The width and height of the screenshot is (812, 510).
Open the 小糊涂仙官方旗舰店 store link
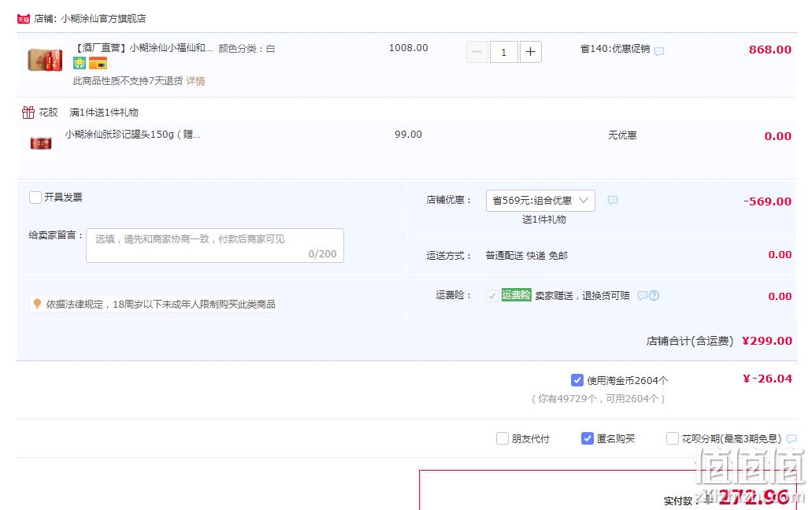(104, 19)
